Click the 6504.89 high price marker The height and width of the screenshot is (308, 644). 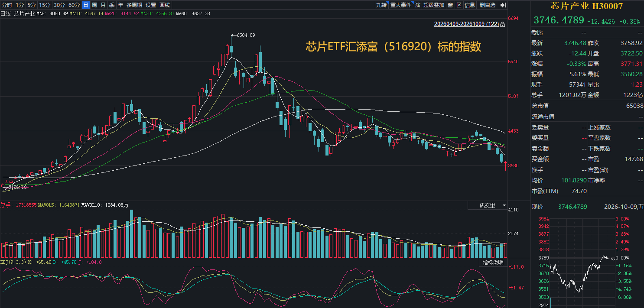(x=246, y=35)
